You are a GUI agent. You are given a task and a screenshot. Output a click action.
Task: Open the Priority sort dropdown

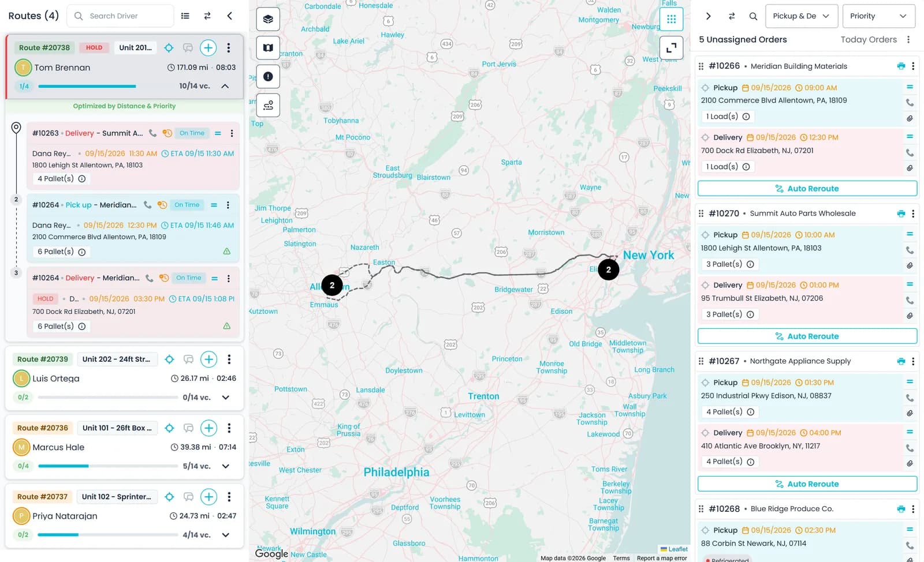tap(878, 16)
